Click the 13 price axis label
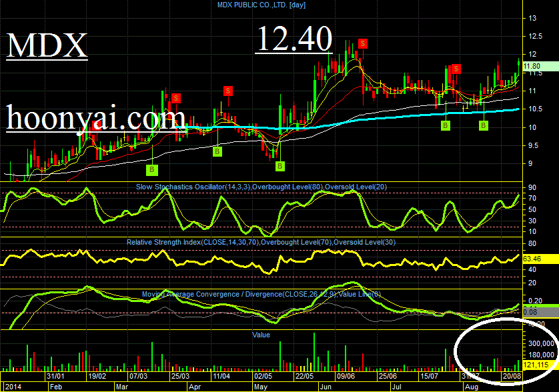 [532, 18]
